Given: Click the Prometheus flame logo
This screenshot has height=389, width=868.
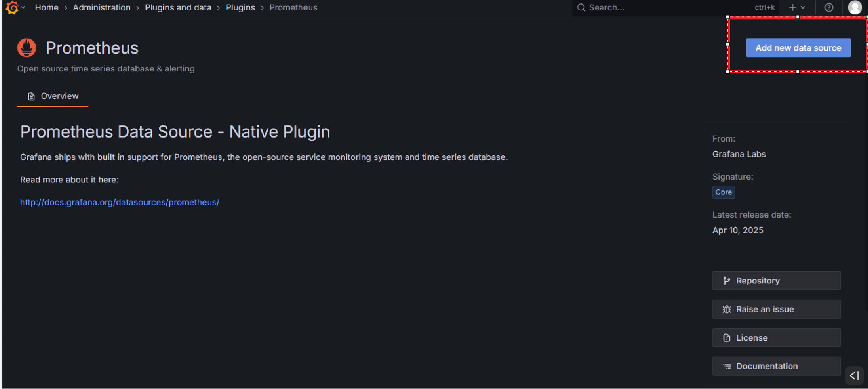Looking at the screenshot, I should click(x=26, y=48).
